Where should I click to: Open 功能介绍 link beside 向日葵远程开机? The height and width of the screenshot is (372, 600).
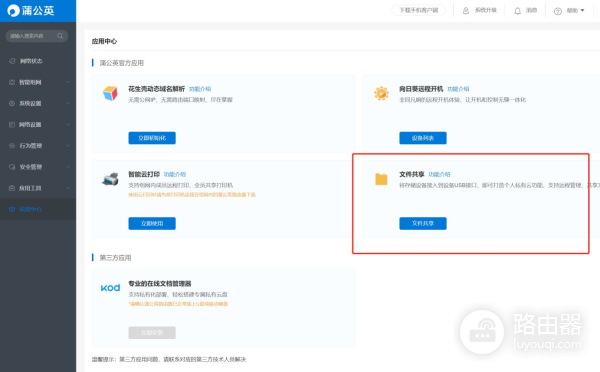tap(458, 89)
